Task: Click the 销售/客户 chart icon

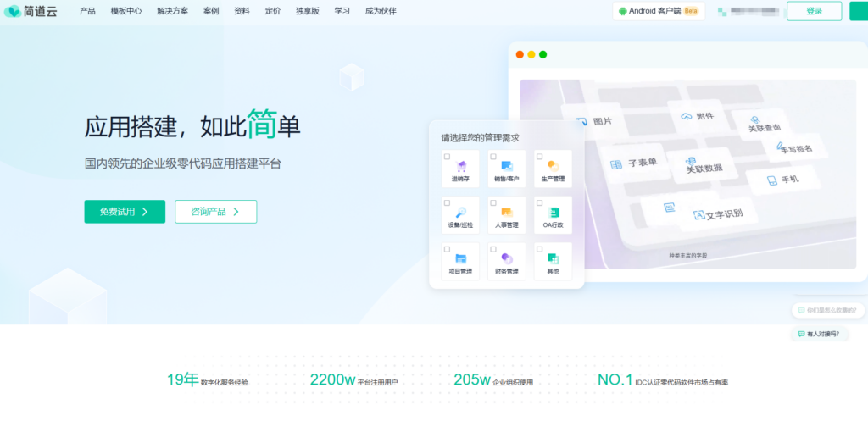Action: pos(507,166)
